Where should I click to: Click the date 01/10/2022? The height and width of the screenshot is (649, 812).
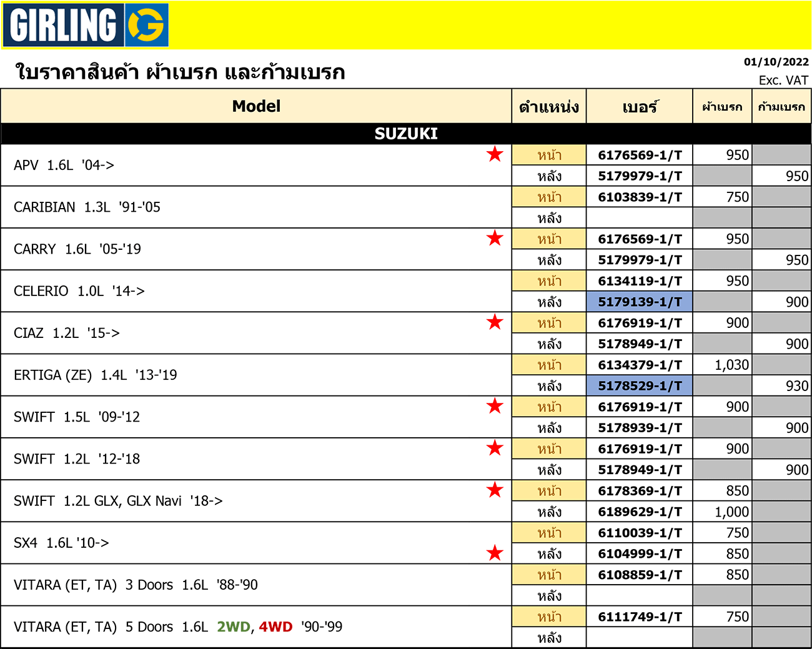click(x=776, y=62)
